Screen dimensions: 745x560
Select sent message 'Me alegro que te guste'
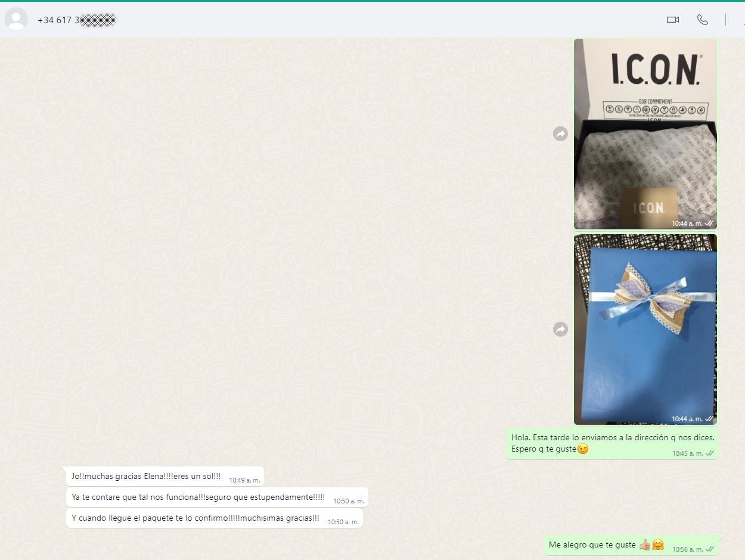pos(631,545)
